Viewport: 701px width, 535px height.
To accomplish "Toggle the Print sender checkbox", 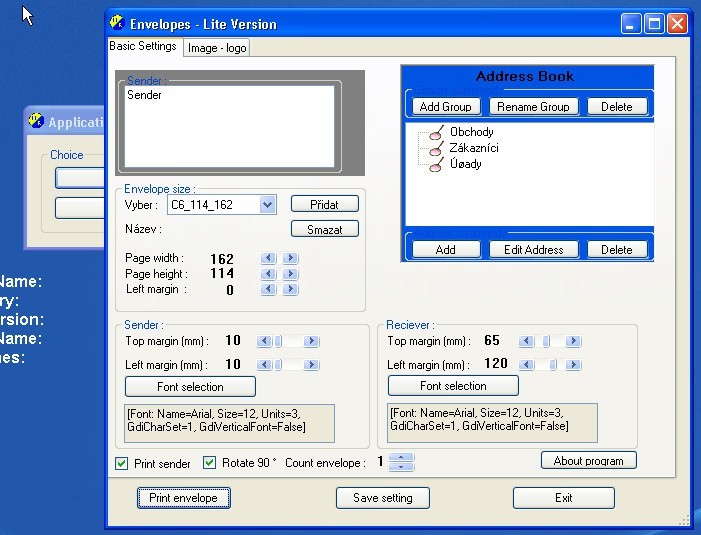I will tap(122, 463).
